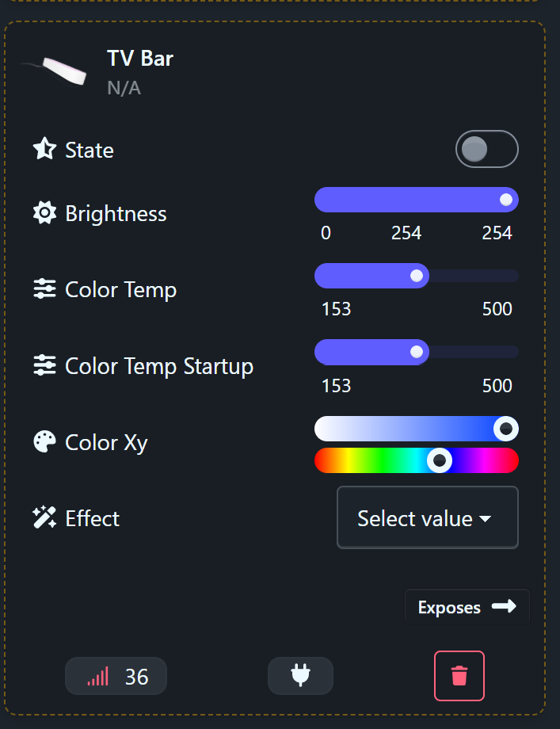Click the rainbow hue slider handle

pyautogui.click(x=439, y=460)
